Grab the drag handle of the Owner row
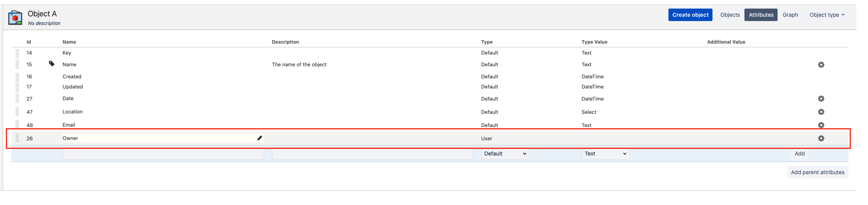Image resolution: width=868 pixels, height=205 pixels. 17,138
